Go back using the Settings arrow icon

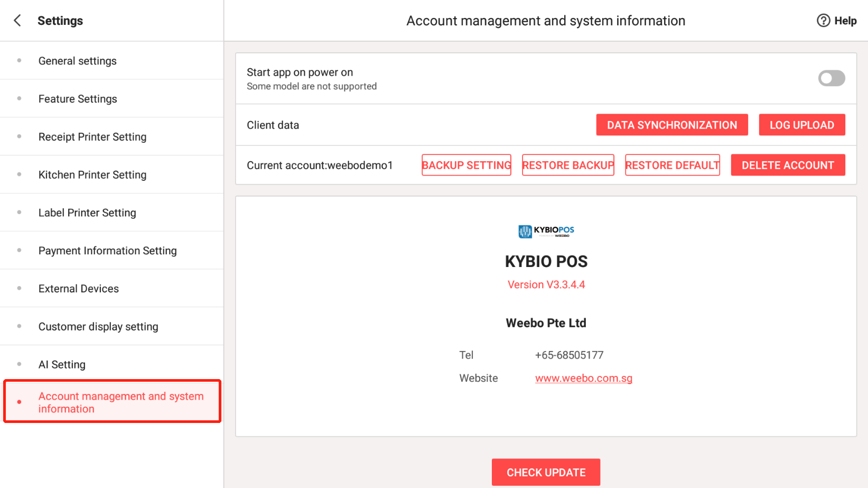coord(17,21)
